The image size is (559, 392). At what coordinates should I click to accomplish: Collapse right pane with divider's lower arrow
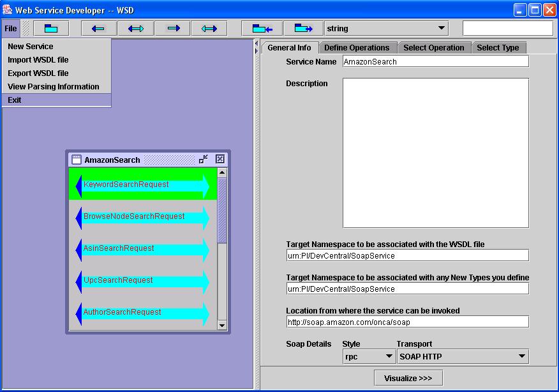pyautogui.click(x=257, y=51)
